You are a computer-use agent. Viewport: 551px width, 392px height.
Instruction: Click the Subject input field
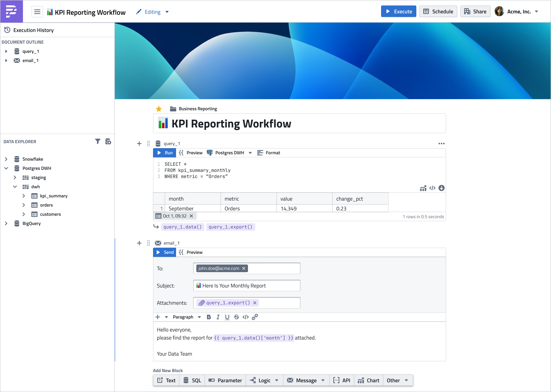click(246, 286)
